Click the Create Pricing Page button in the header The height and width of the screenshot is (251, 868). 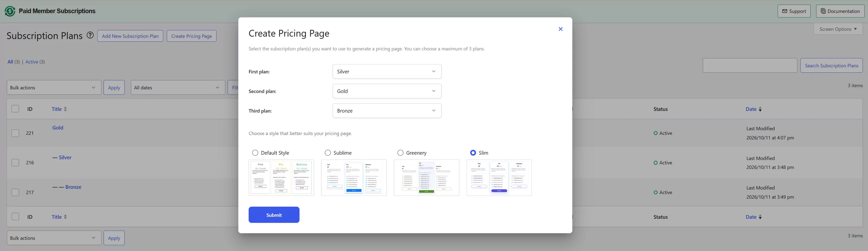pos(192,36)
